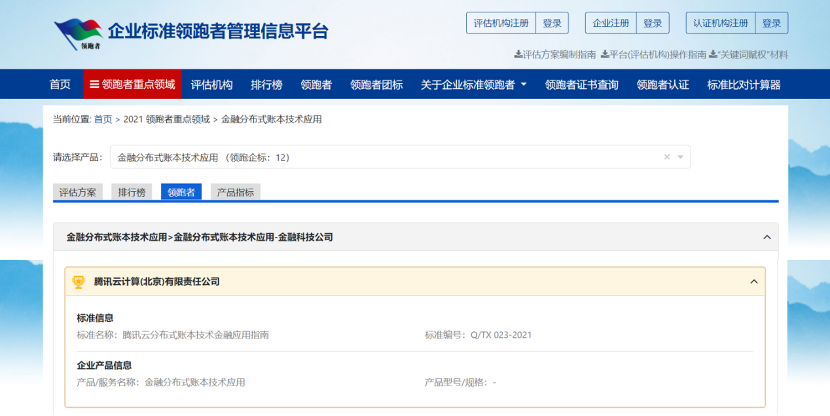830x416 pixels.
Task: Click the download icon before 评估方案编制指南
Action: 518,55
